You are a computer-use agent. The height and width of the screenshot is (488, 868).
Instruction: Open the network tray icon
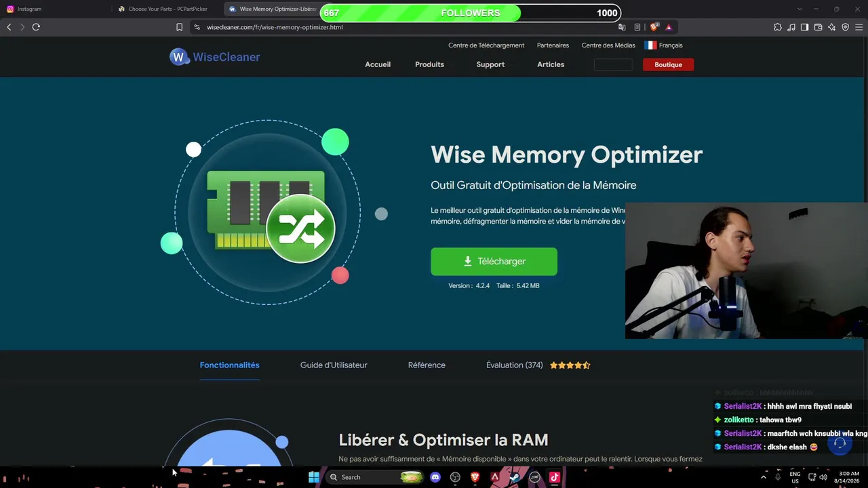[x=812, y=477]
